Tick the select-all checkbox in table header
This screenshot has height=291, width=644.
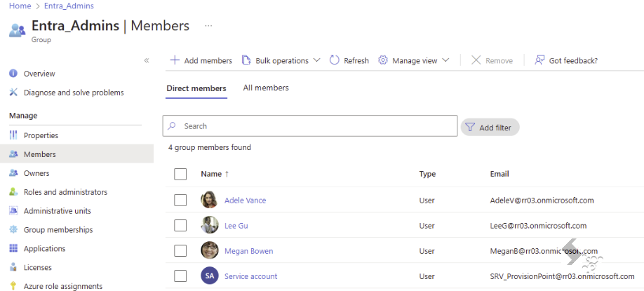[180, 174]
